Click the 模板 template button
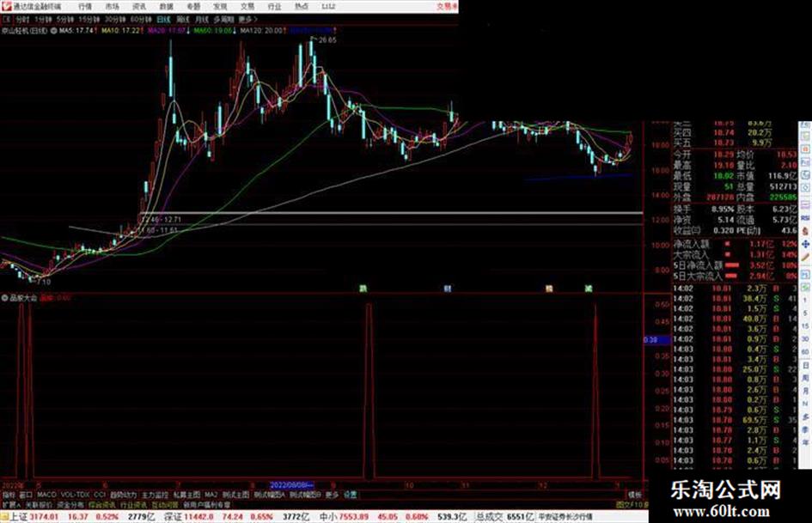This screenshot has width=812, height=523. click(x=634, y=495)
